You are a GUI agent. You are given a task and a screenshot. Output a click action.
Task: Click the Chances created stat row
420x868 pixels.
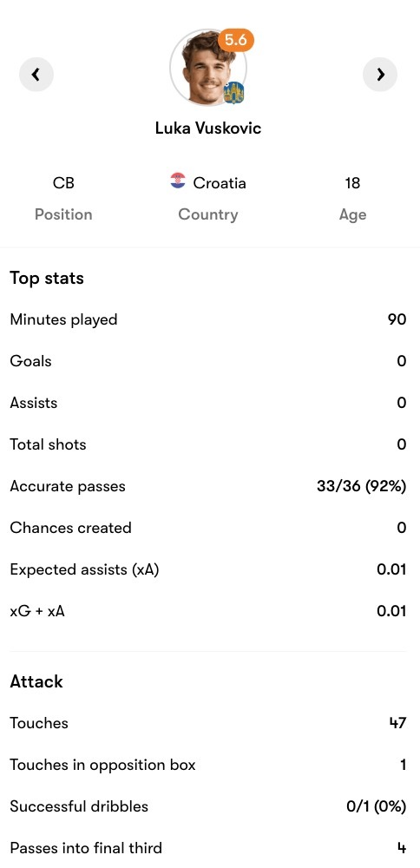tap(208, 528)
